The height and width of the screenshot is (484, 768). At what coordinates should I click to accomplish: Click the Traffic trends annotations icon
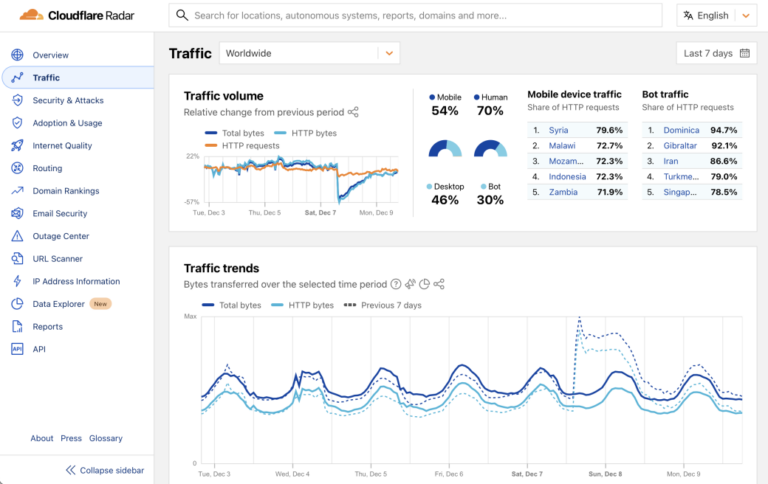pyautogui.click(x=410, y=284)
